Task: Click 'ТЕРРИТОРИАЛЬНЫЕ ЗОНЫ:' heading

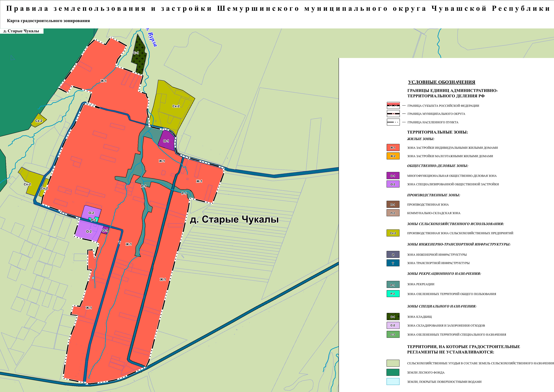Action: (x=437, y=132)
